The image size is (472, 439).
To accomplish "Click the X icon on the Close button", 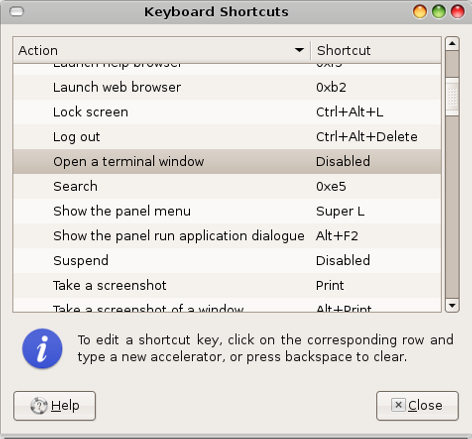I will point(398,405).
